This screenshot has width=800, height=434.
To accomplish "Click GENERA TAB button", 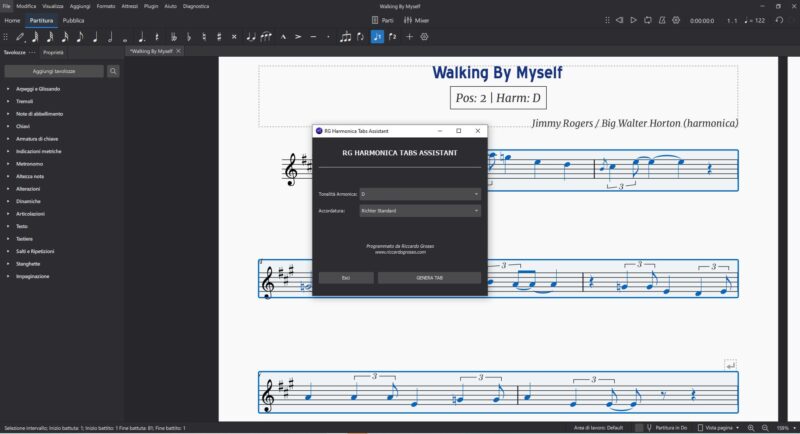I will 429,278.
